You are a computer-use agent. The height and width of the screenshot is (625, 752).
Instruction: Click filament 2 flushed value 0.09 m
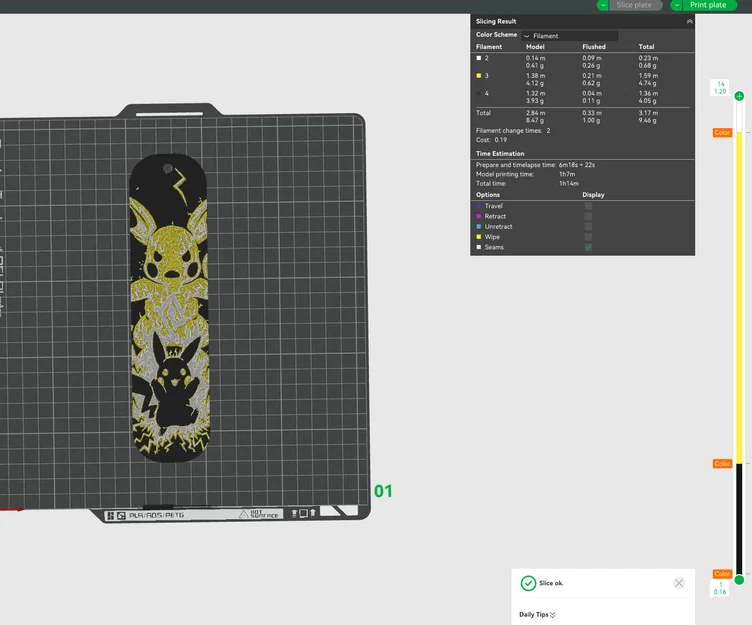coord(592,58)
